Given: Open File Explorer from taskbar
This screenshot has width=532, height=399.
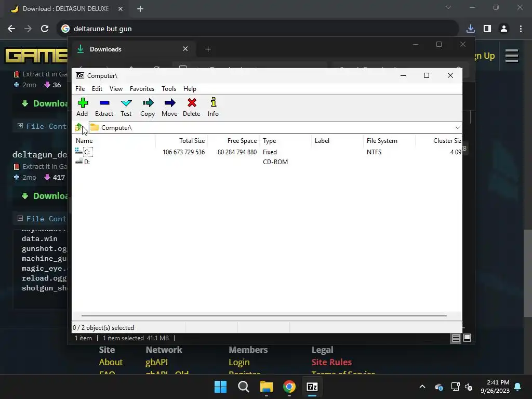Looking at the screenshot, I should pos(267,387).
